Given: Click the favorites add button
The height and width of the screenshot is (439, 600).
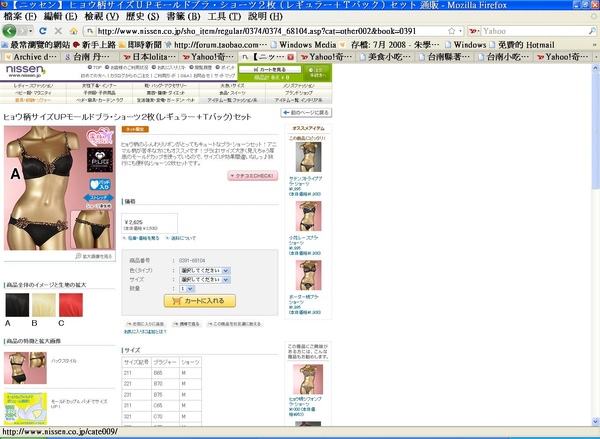Looking at the screenshot, I should 145,324.
